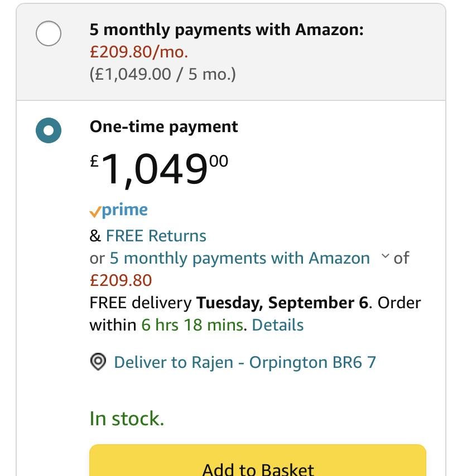Change the Deliver to Rajen - Orpington address
Viewport: 462px width, 476px height.
click(245, 362)
